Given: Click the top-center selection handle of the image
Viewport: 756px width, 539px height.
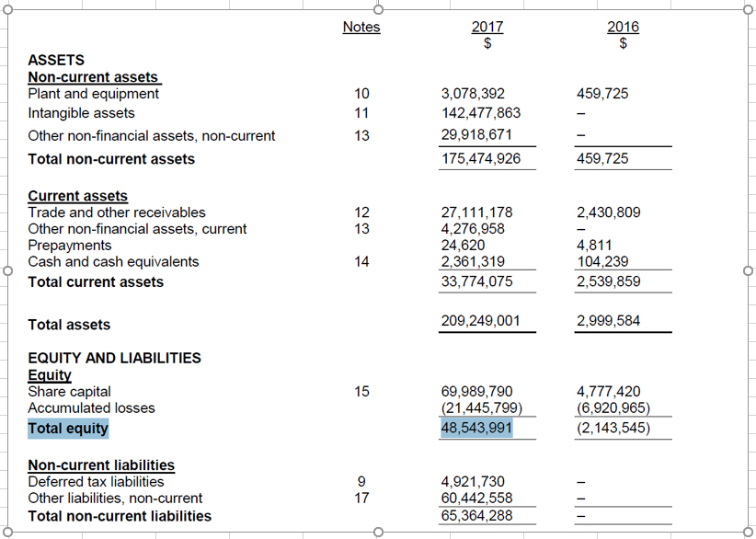Looking at the screenshot, I should pyautogui.click(x=378, y=8).
